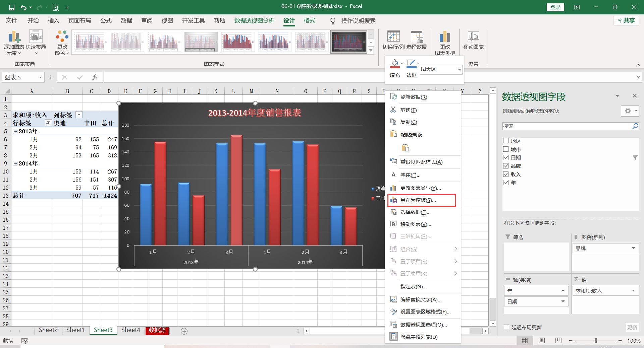Click the 登录 sign-in button

[x=555, y=7]
